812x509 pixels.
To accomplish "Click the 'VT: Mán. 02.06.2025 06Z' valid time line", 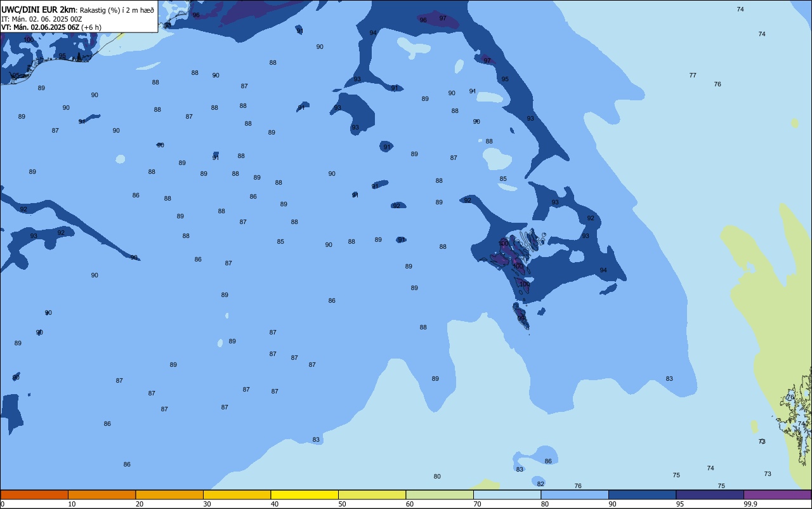I will click(x=40, y=27).
